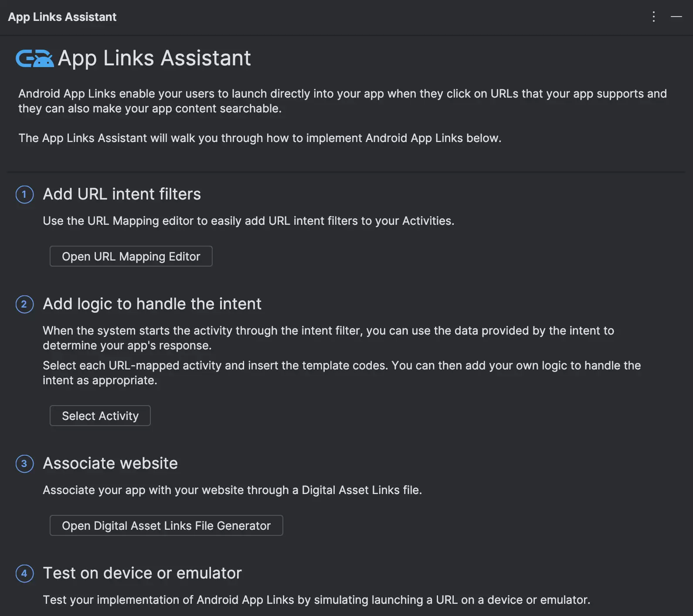This screenshot has width=693, height=616.
Task: Expand step 2 Add logic to handle the intent
Action: 152,304
